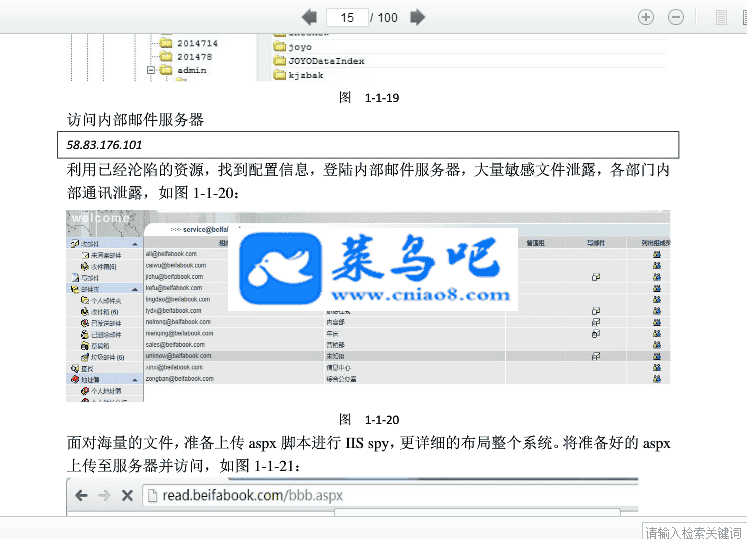Go to the next page arrow
Screen dimensions: 747x539
[417, 18]
